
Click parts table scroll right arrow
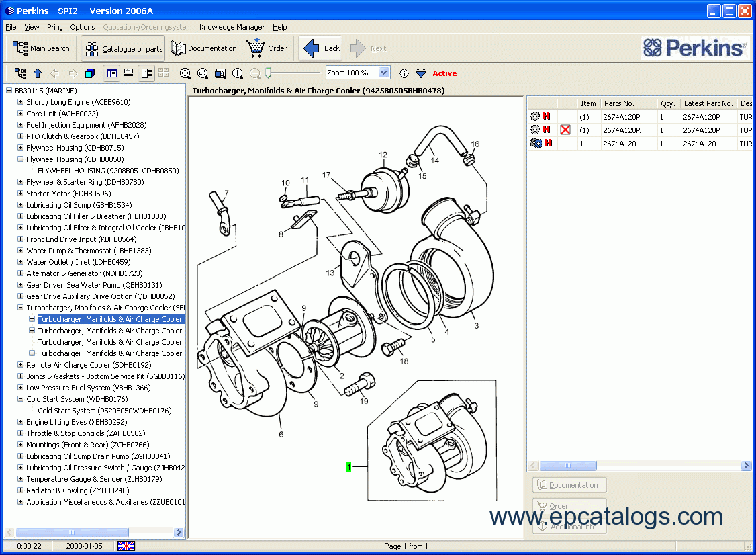(746, 465)
